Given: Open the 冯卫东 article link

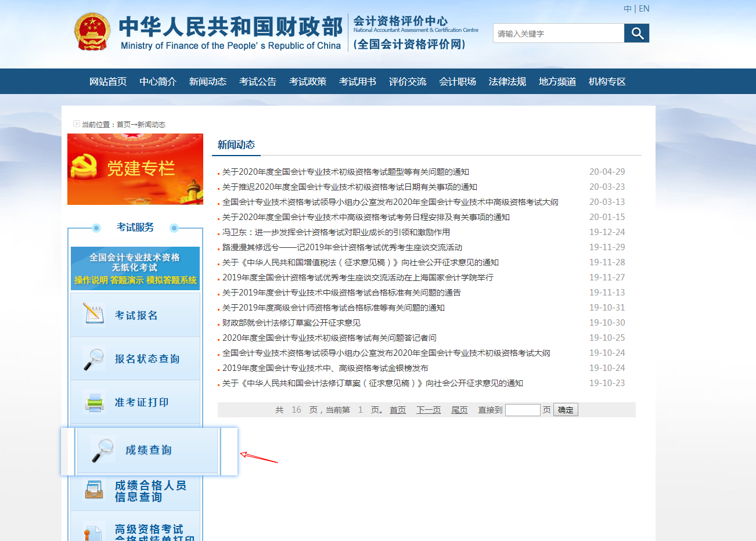Looking at the screenshot, I should (336, 232).
